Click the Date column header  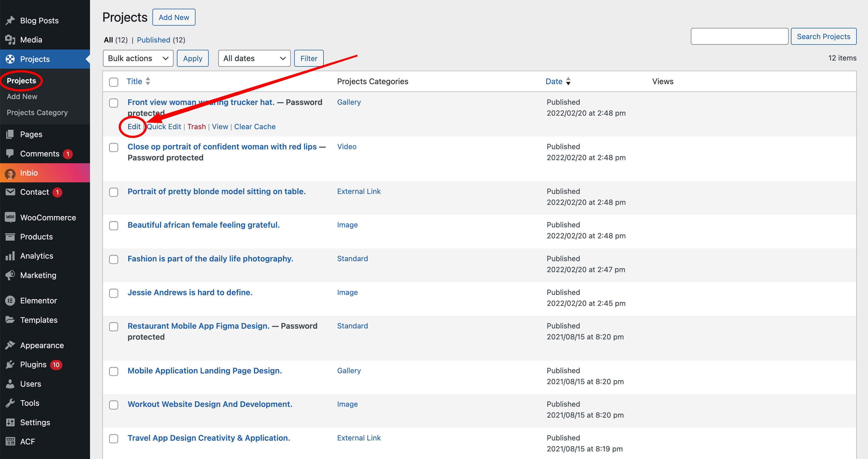pos(554,81)
